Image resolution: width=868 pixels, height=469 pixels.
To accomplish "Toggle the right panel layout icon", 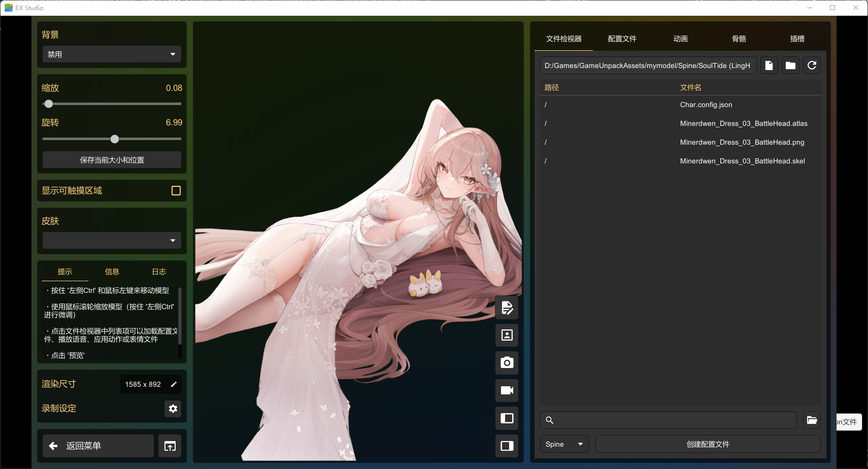I will [507, 446].
